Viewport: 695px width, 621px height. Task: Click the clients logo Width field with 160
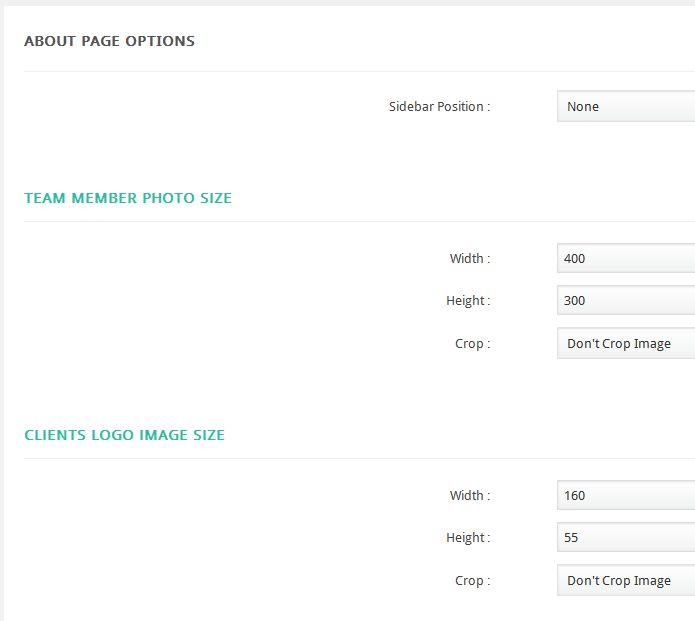tap(626, 495)
